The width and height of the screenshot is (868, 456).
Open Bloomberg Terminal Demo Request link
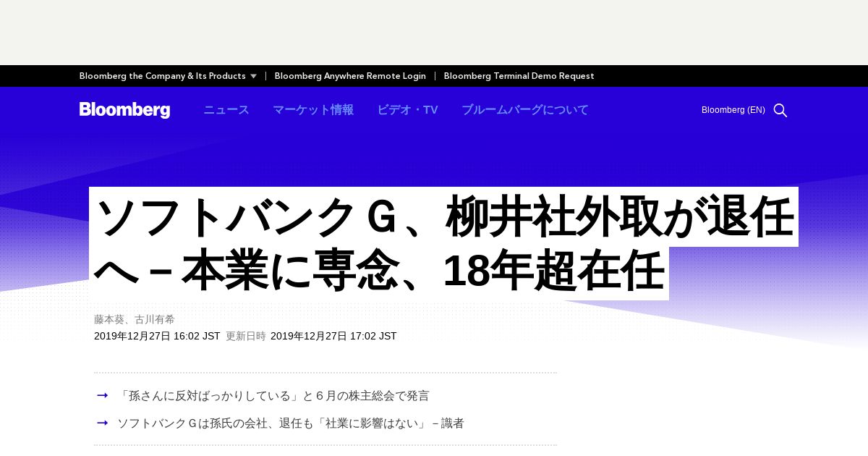pyautogui.click(x=519, y=76)
